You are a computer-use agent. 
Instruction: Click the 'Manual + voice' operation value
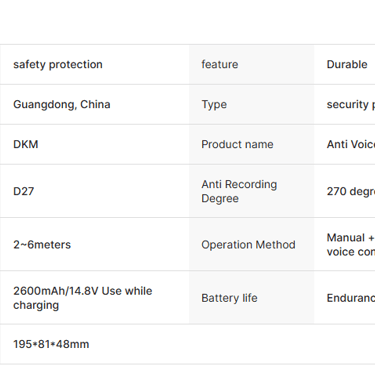click(x=351, y=245)
